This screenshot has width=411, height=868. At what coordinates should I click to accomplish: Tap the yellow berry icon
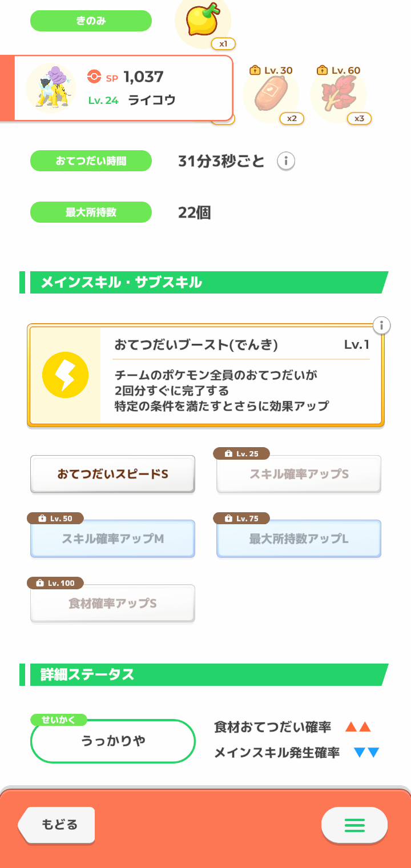click(x=203, y=21)
